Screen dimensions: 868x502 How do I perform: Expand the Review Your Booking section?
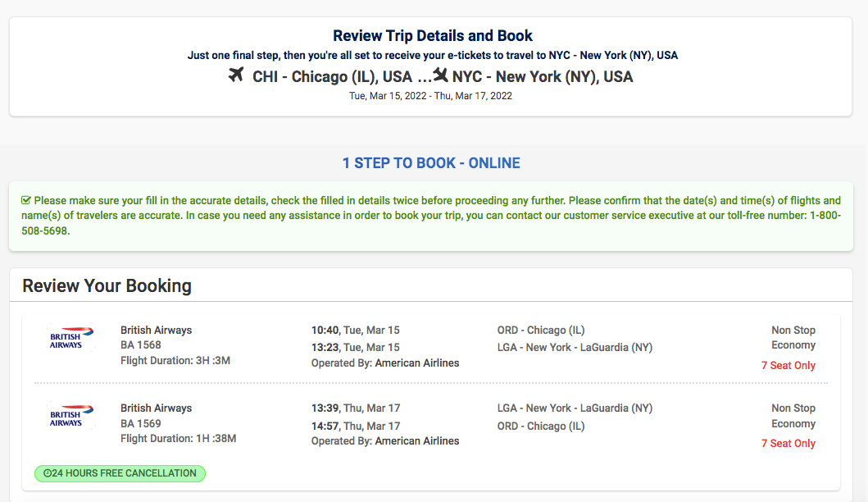pyautogui.click(x=107, y=285)
